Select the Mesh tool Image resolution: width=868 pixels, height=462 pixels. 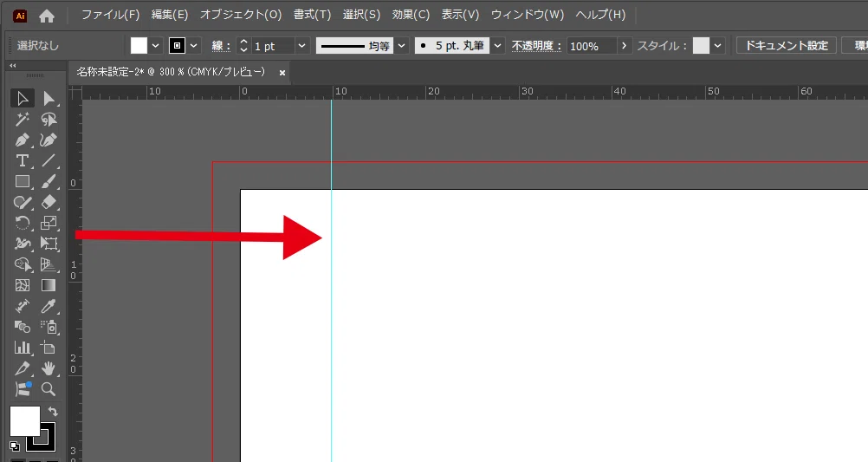(x=23, y=285)
